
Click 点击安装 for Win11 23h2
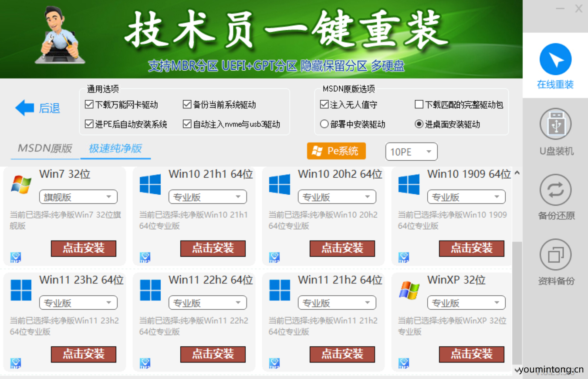(x=84, y=354)
